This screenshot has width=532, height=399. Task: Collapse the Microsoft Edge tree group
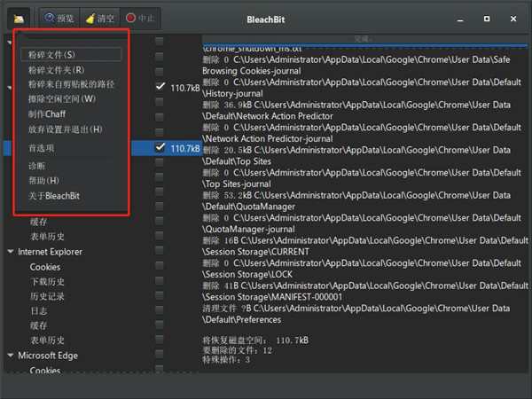(11, 356)
